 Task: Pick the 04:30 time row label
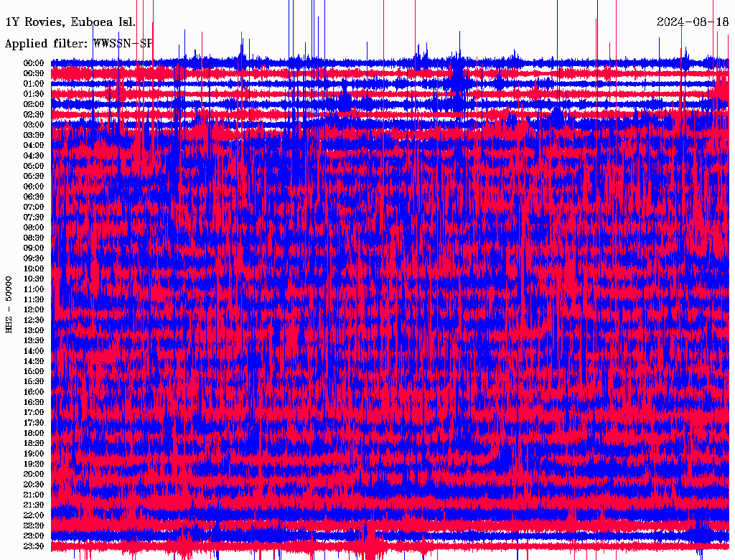(34, 156)
